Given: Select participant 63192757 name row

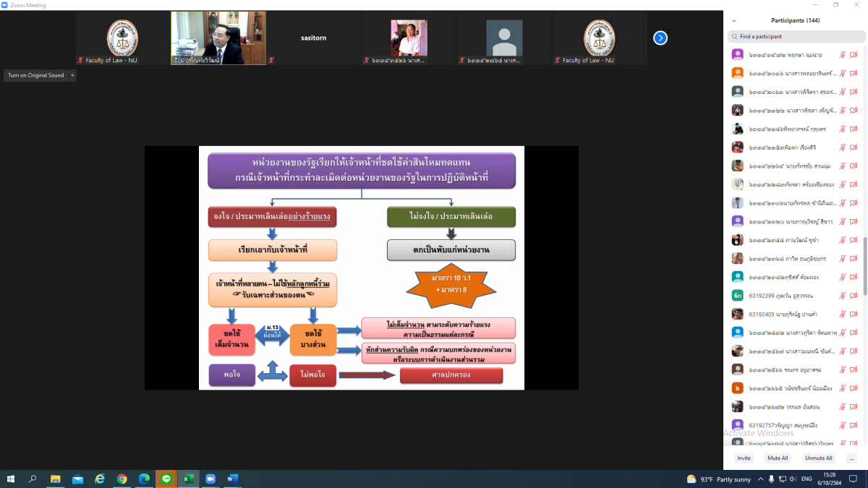Looking at the screenshot, I should 794,425.
